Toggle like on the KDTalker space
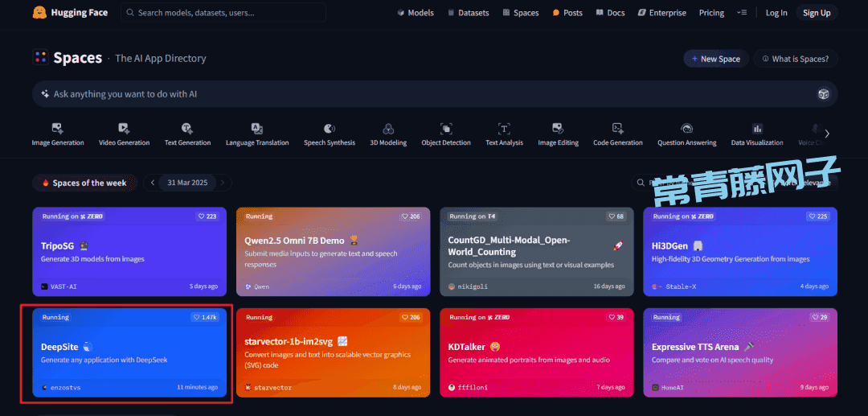The width and height of the screenshot is (868, 416). (616, 317)
